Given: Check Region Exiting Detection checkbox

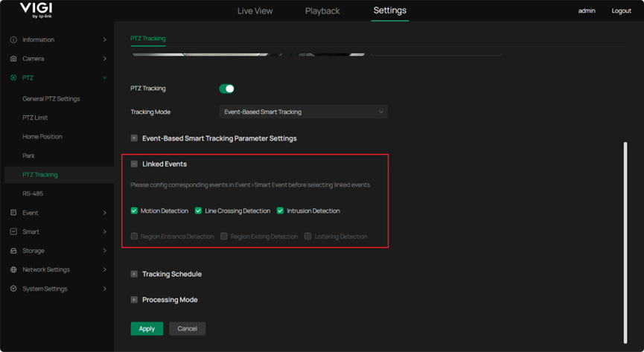Looking at the screenshot, I should tap(224, 236).
